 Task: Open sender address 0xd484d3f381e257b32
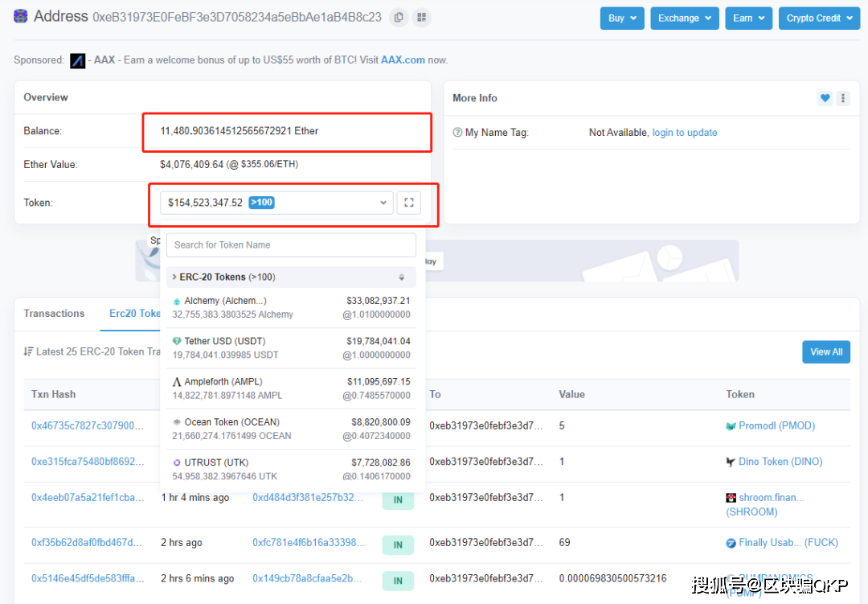(308, 498)
